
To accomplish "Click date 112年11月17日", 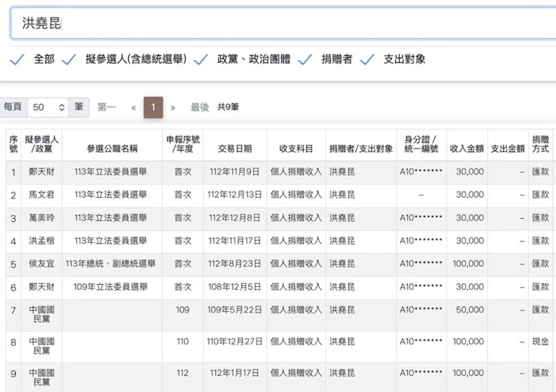I will [234, 241].
